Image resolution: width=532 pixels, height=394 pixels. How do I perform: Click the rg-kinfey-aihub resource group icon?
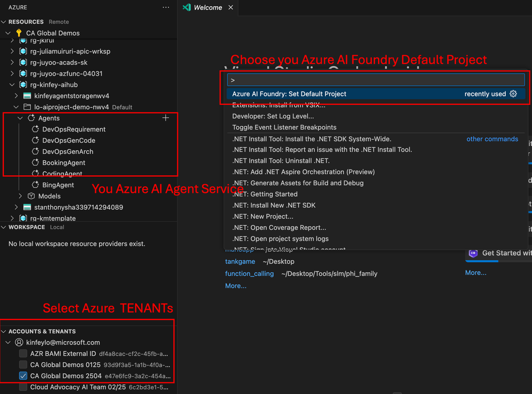[x=23, y=85]
